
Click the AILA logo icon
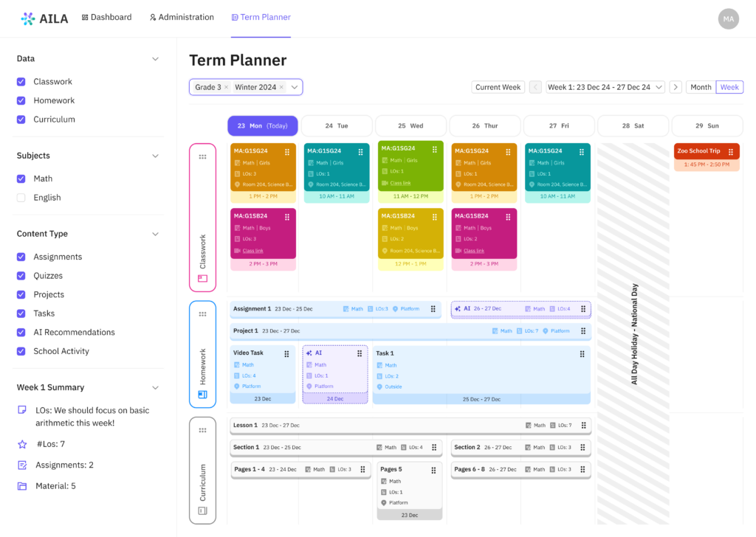pyautogui.click(x=27, y=18)
